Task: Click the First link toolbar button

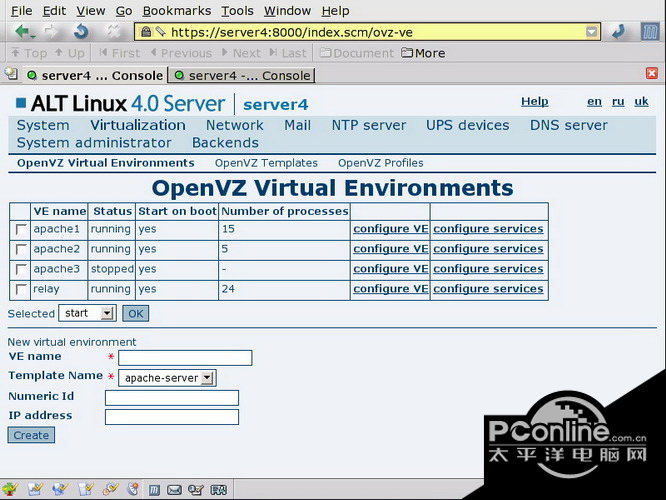Action: click(x=119, y=53)
